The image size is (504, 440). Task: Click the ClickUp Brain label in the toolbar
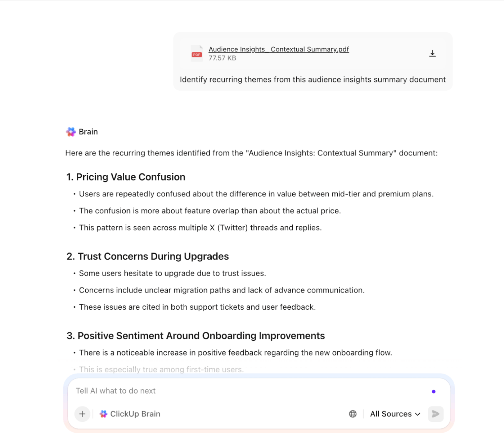[x=135, y=414]
